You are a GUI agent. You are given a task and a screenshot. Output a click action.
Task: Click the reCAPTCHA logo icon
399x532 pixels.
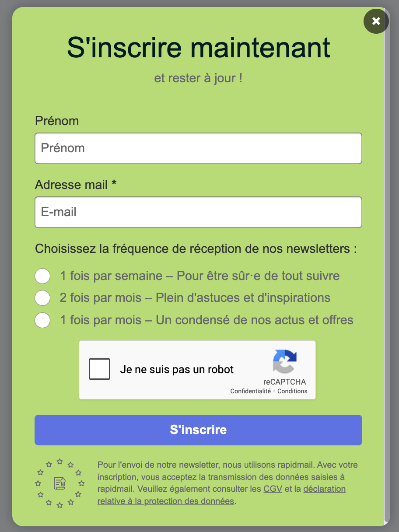284,361
